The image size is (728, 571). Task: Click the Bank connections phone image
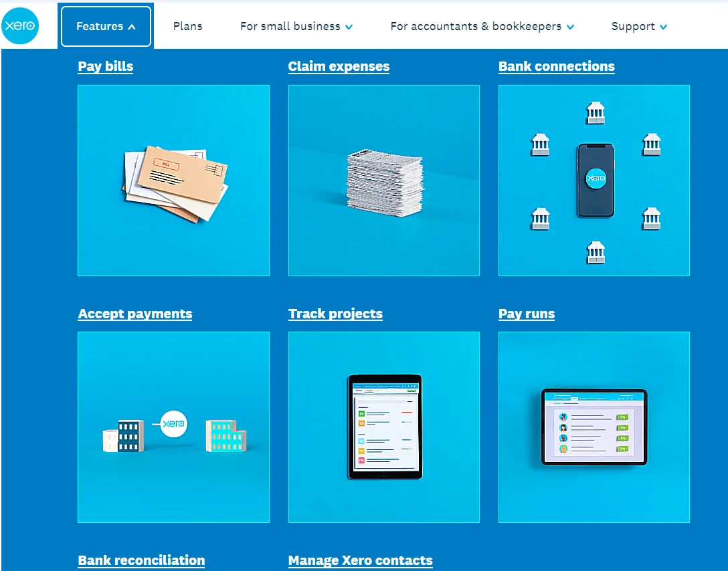(594, 181)
